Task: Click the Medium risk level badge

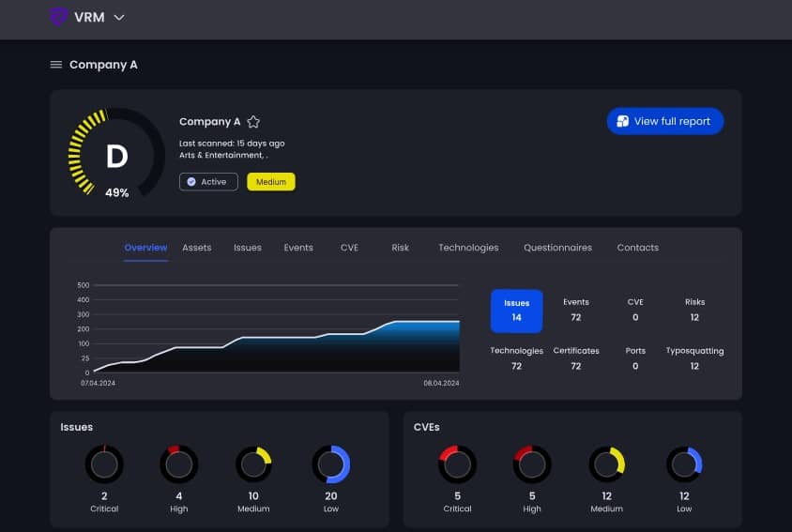Action: [x=271, y=182]
